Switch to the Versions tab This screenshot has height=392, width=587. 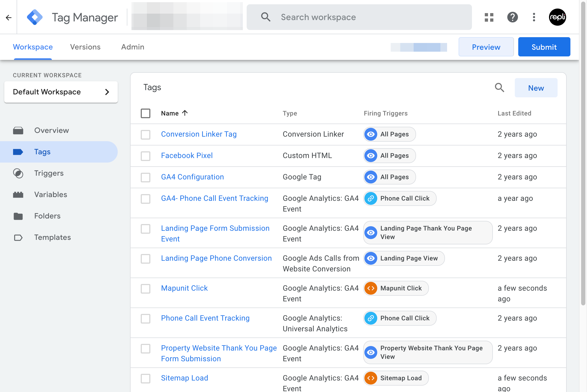[x=85, y=47]
